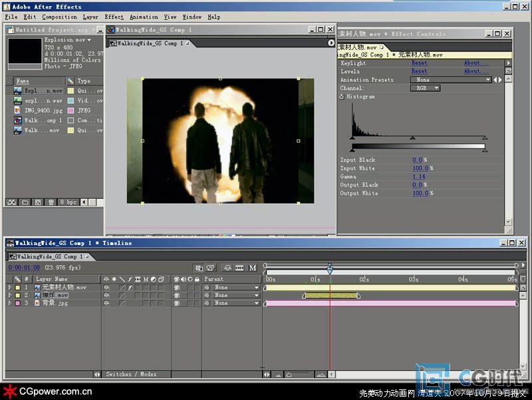This screenshot has width=532, height=400.
Task: Click the find binoculars icon in Project panel
Action: [11, 202]
